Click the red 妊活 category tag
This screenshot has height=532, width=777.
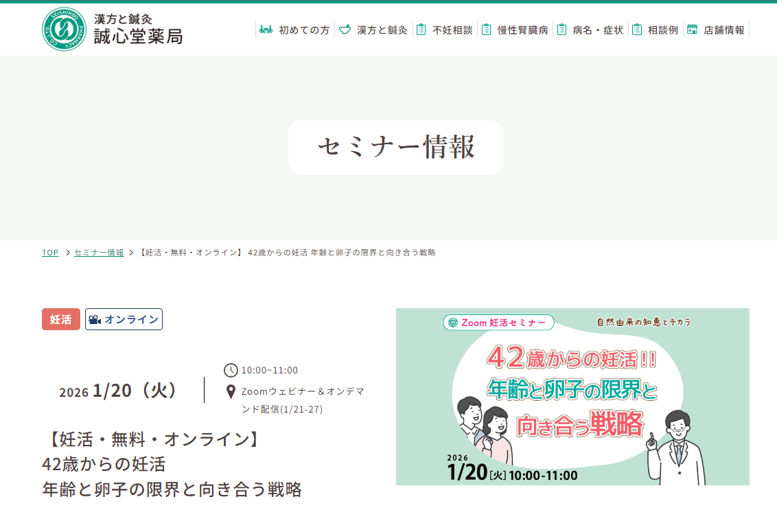point(60,319)
